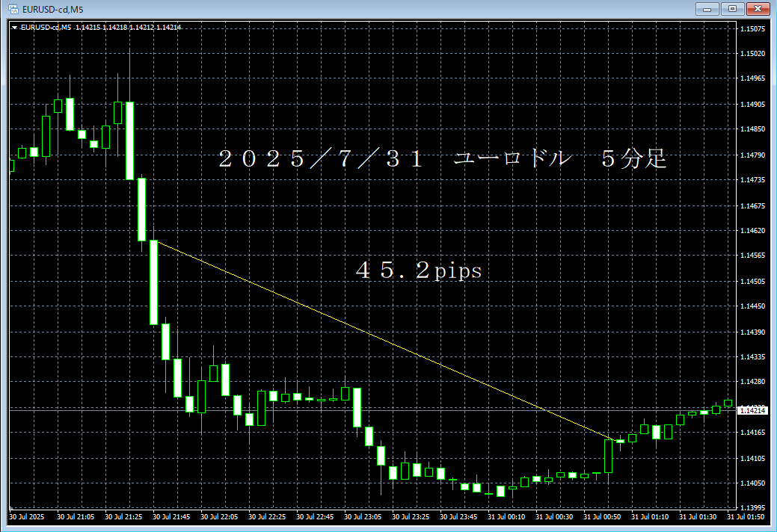Maximize the EURUSD-cd,M5 chart window
Screen dimensions: 777x532
[x=732, y=9]
